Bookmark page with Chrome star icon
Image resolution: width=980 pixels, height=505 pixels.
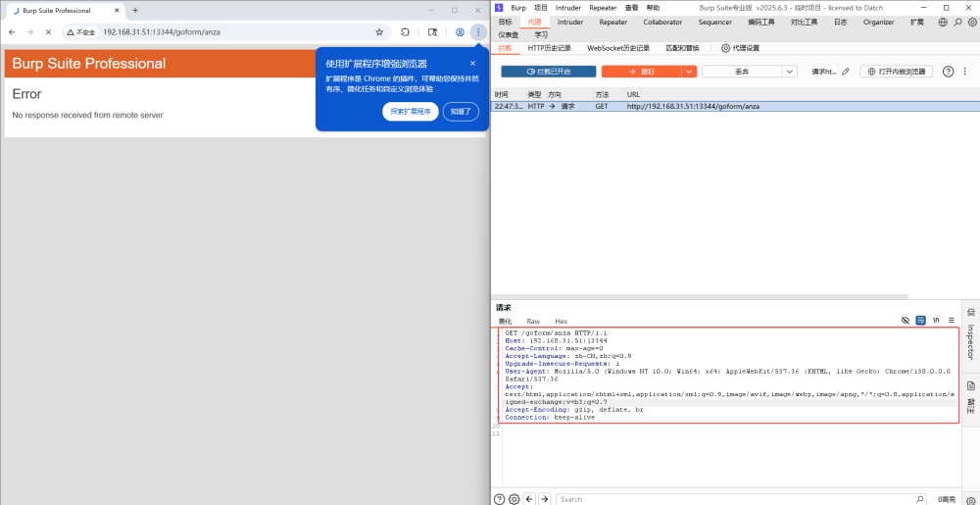point(379,31)
